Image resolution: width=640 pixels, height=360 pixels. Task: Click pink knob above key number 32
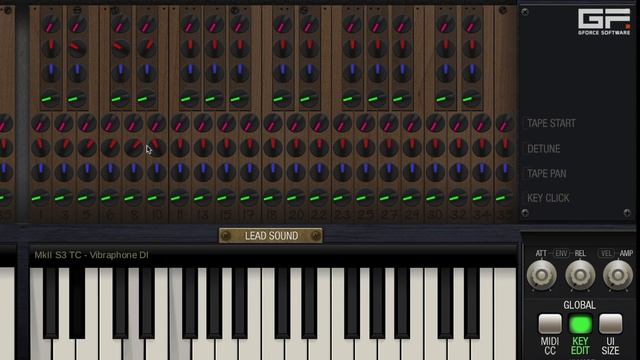click(458, 123)
